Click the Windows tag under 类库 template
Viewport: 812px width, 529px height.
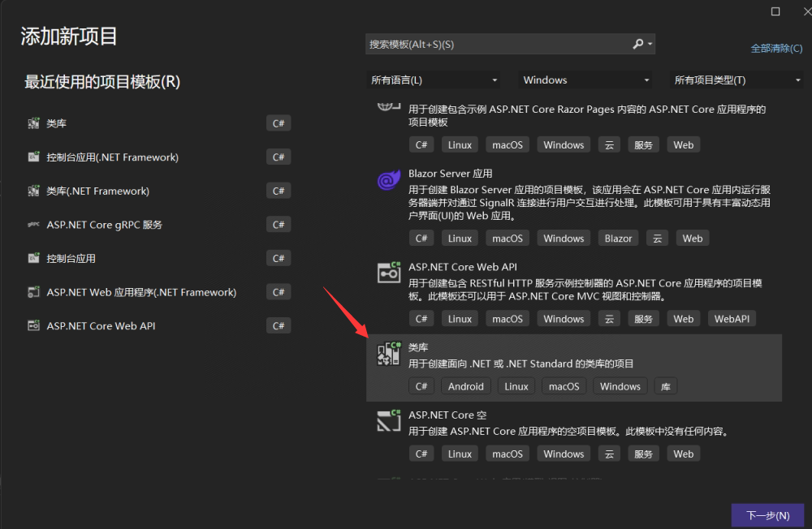[x=620, y=386]
